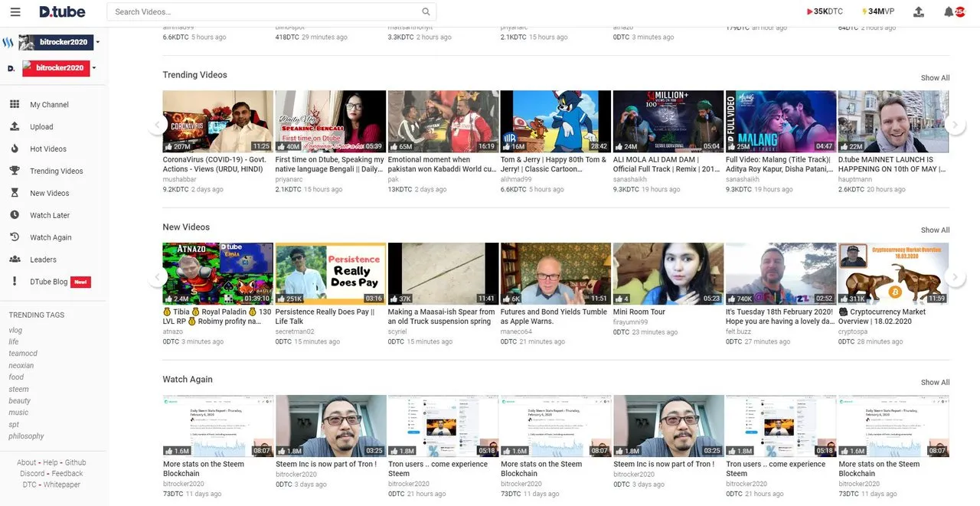Show All Trending Videos
The height and width of the screenshot is (506, 980).
coord(935,78)
